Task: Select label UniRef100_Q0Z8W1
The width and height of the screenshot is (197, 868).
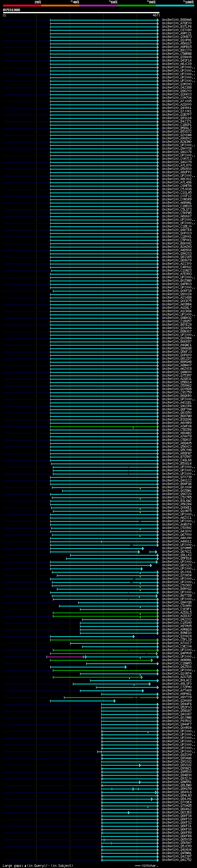Action: [176, 491]
